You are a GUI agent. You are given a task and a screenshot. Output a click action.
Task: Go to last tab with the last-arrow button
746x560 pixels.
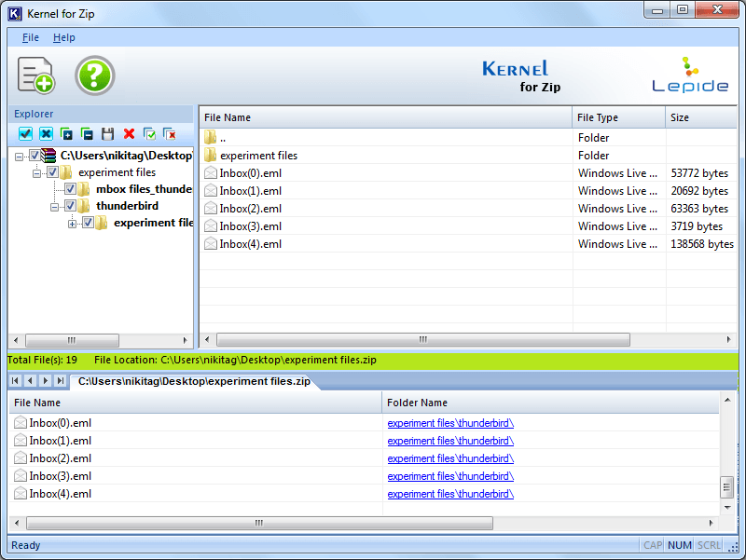click(x=61, y=380)
